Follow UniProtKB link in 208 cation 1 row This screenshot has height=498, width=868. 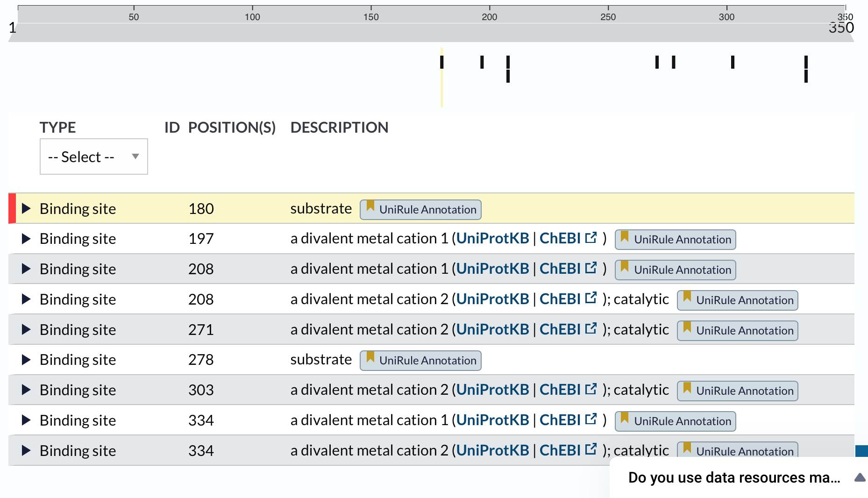click(493, 269)
